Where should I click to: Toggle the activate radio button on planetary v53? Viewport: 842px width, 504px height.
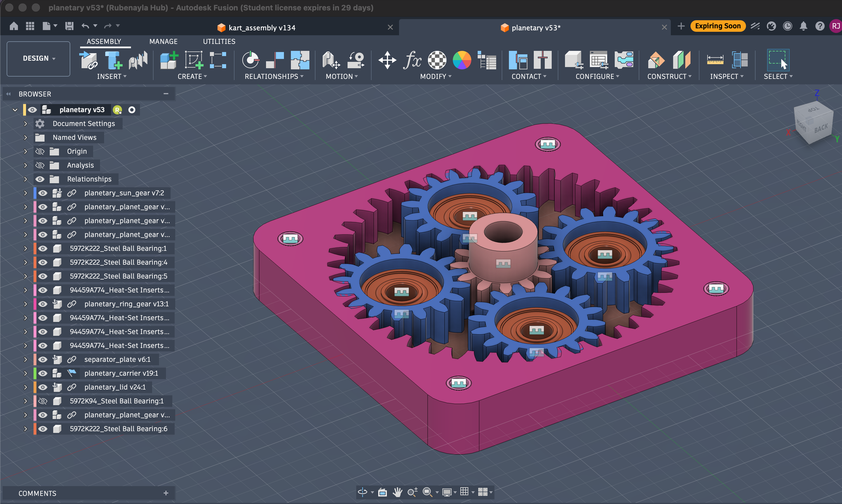132,110
